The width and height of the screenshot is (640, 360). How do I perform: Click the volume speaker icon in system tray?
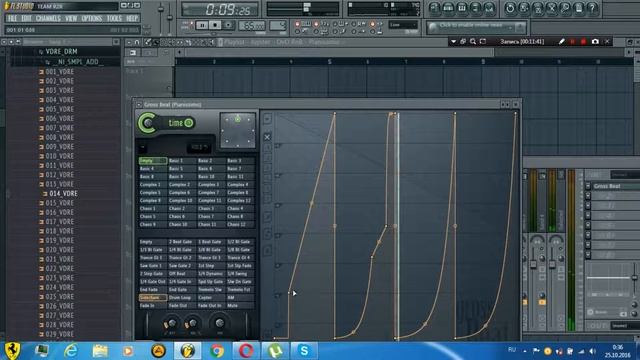tap(593, 351)
